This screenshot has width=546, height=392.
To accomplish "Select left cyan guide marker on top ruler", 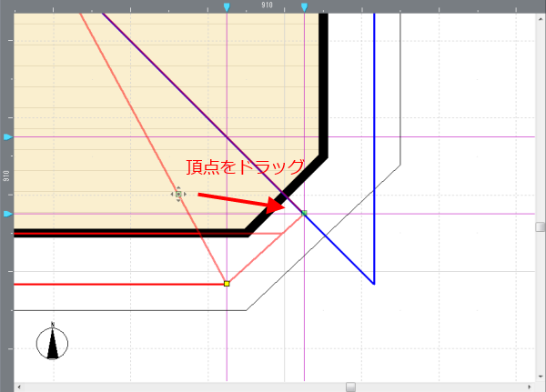I will click(x=227, y=7).
